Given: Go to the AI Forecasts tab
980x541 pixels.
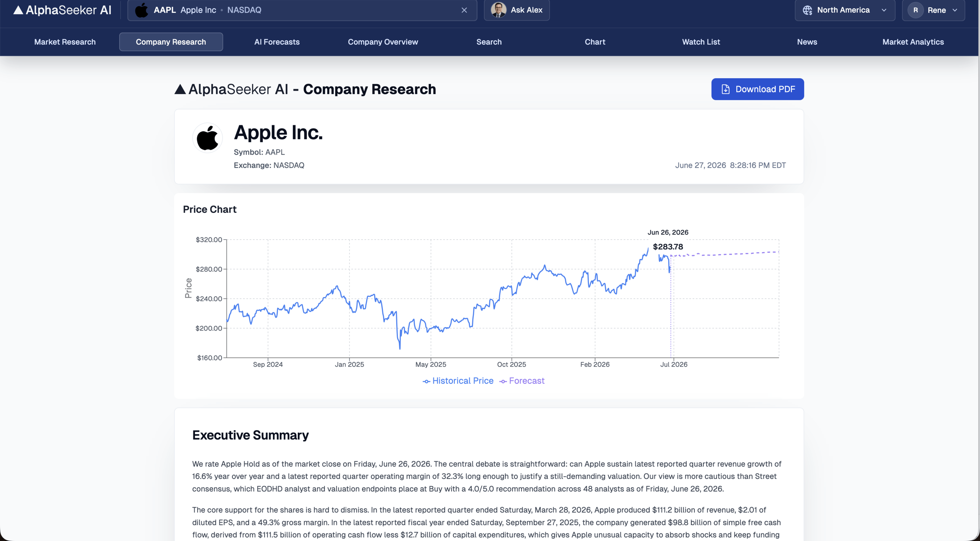Looking at the screenshot, I should [x=277, y=42].
